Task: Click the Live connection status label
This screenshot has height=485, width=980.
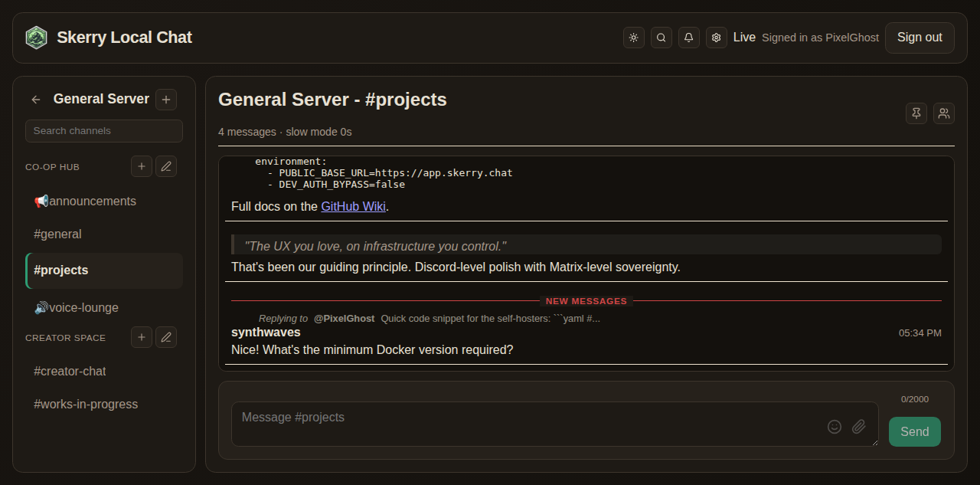Action: coord(744,38)
